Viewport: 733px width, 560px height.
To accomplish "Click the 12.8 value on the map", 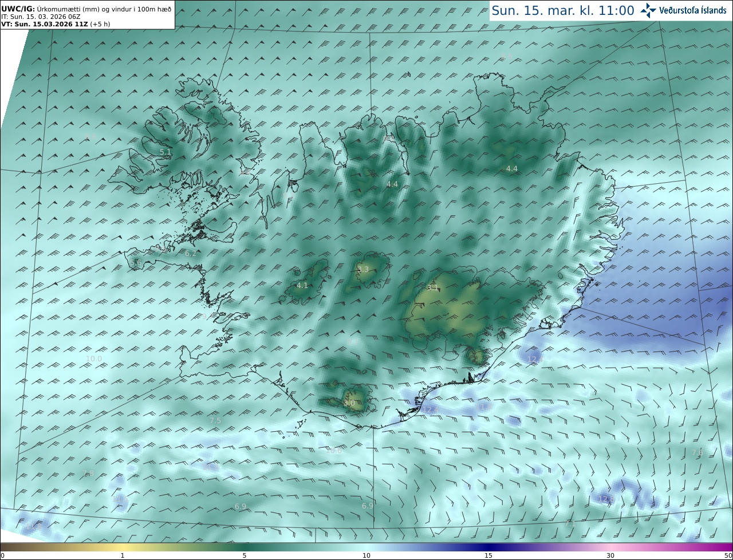I will pyautogui.click(x=606, y=499).
